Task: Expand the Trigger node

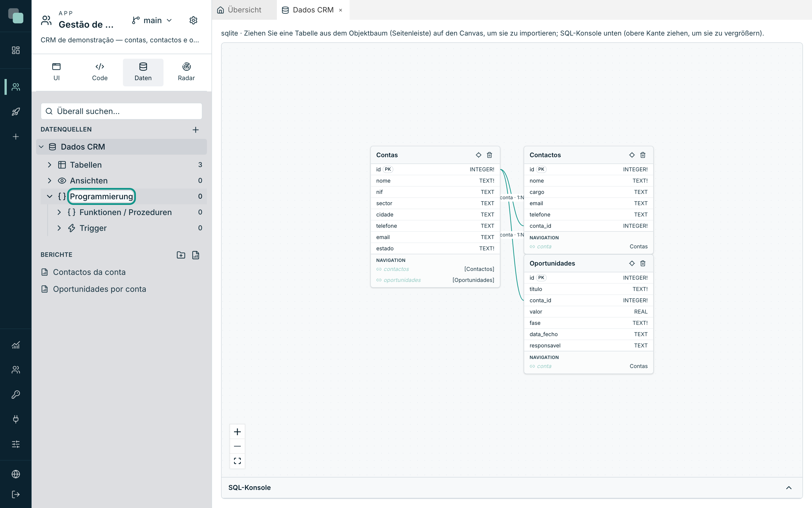Action: point(59,228)
